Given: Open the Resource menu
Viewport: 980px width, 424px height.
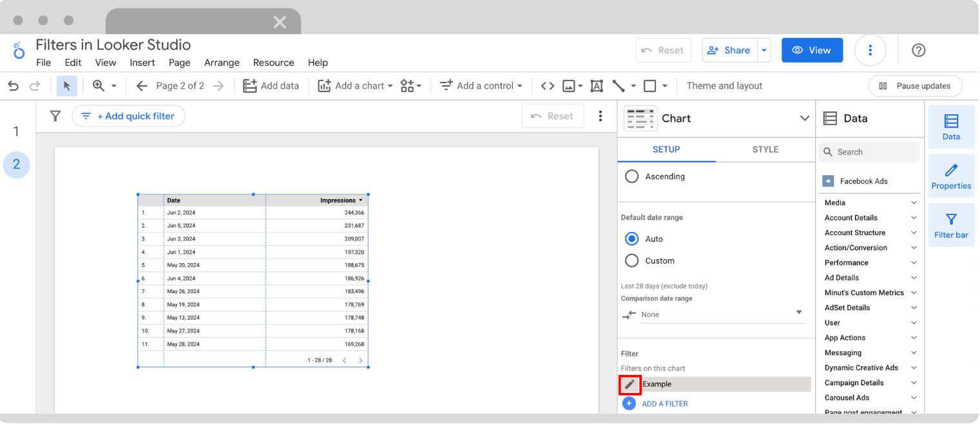Looking at the screenshot, I should pos(273,63).
